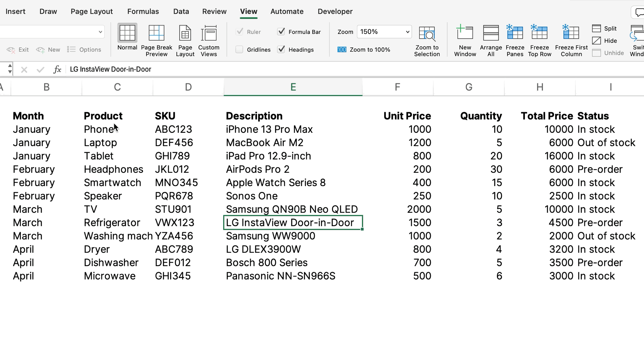Uncheck the Headings checkbox

[x=281, y=50]
